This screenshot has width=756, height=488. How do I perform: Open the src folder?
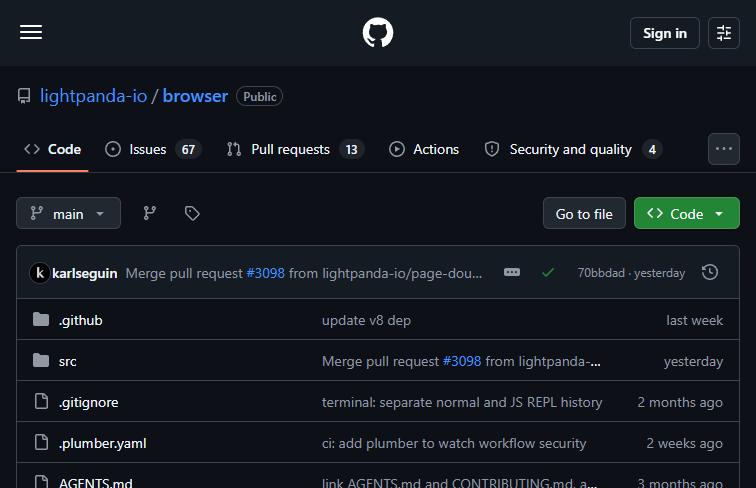68,361
